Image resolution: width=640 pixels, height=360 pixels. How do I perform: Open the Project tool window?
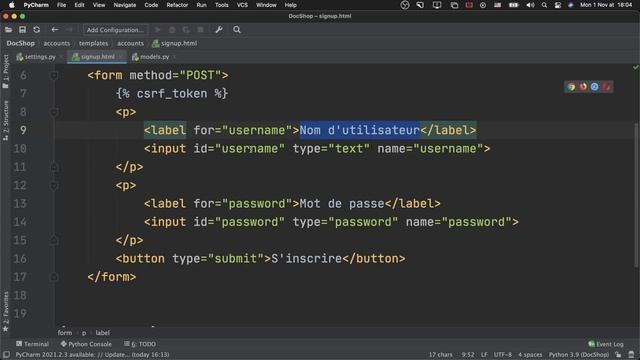[x=5, y=71]
